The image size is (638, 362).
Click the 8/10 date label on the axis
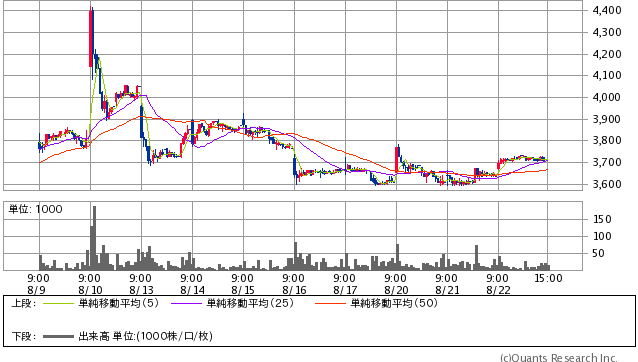pyautogui.click(x=90, y=290)
